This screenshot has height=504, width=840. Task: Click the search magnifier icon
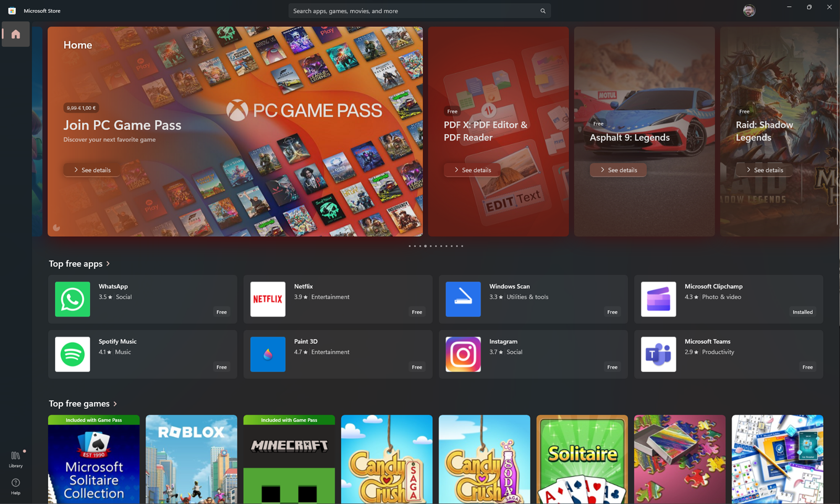(x=543, y=11)
